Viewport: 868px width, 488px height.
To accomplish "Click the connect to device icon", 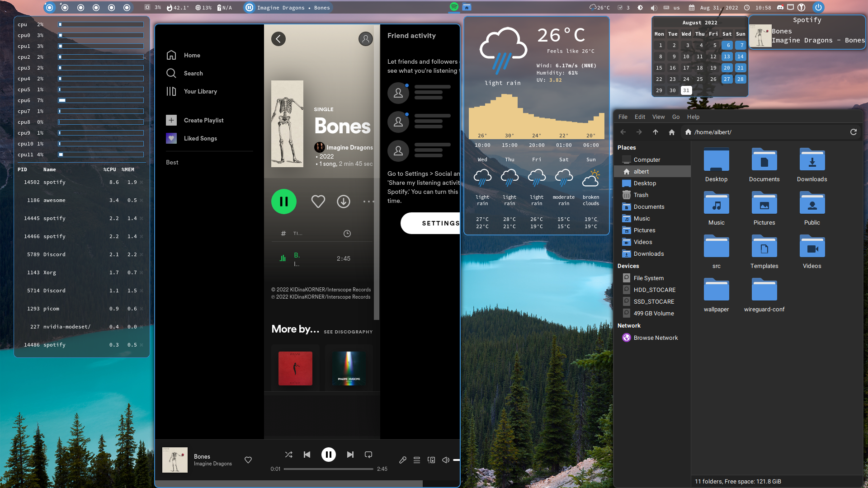I will 431,460.
